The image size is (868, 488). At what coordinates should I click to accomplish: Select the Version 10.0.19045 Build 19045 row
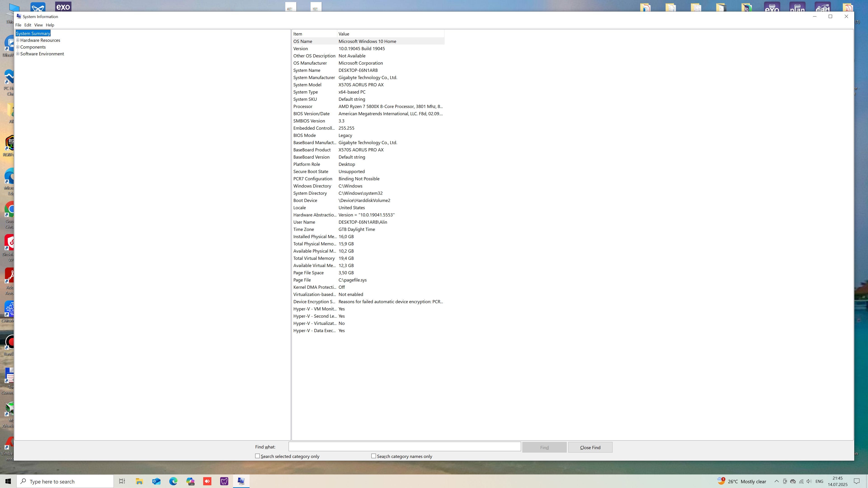pyautogui.click(x=368, y=49)
